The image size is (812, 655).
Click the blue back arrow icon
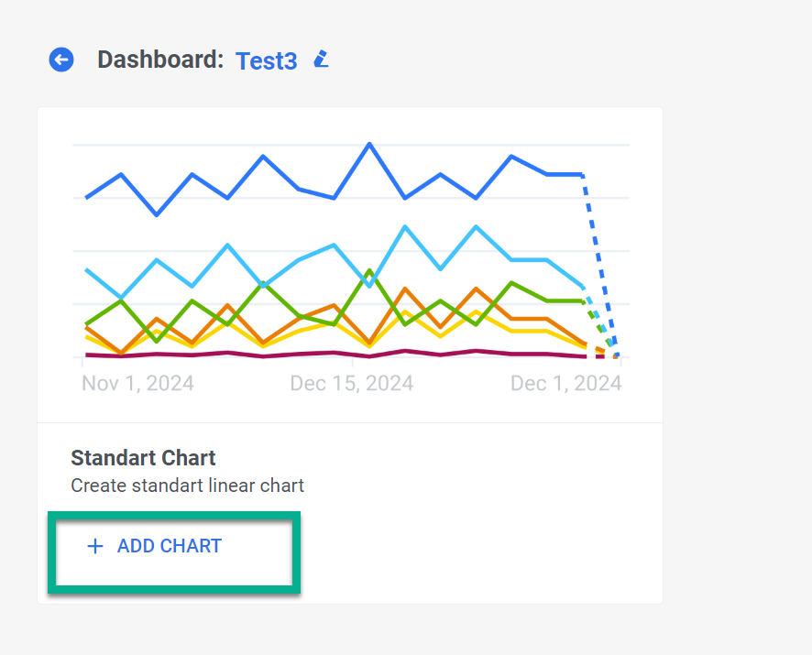point(61,60)
